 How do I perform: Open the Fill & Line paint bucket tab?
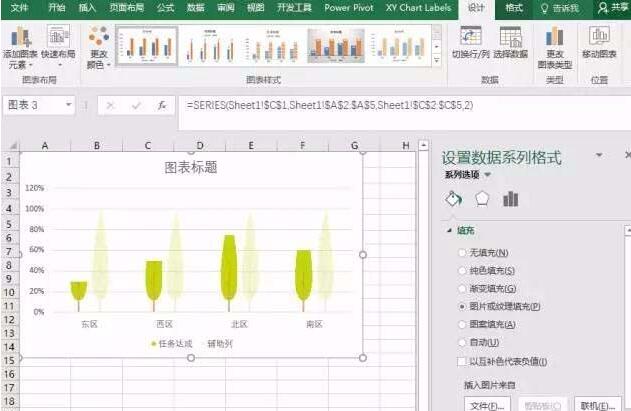[x=454, y=198]
